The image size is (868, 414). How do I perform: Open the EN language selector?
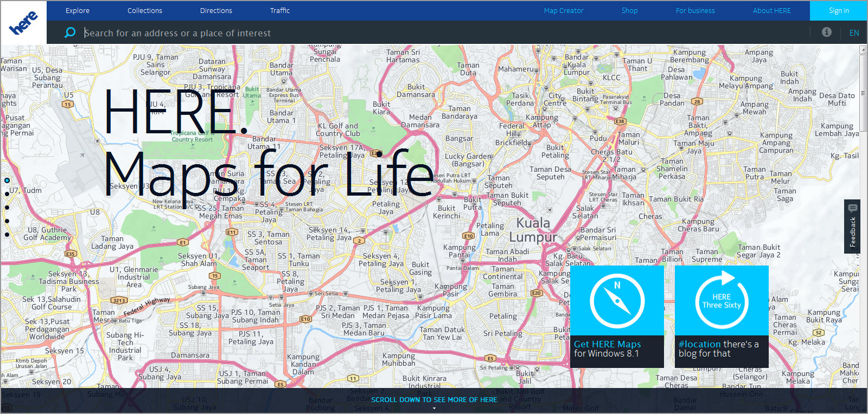[854, 33]
